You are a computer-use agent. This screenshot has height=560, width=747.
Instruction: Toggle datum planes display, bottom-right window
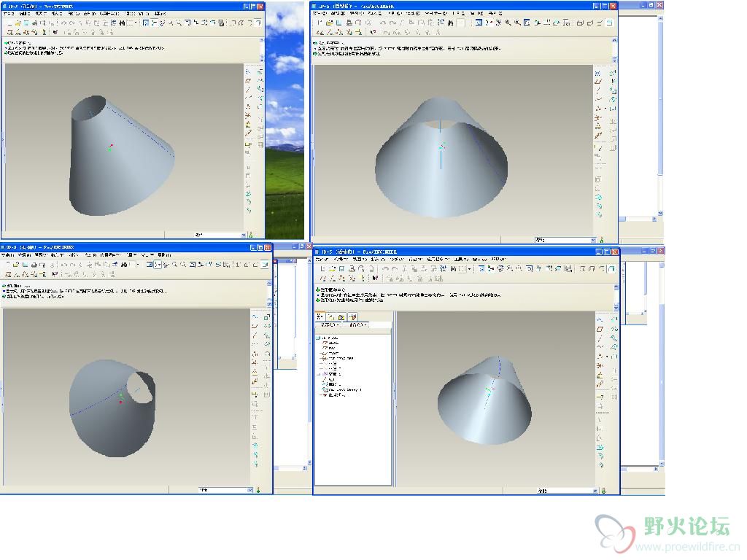322,278
